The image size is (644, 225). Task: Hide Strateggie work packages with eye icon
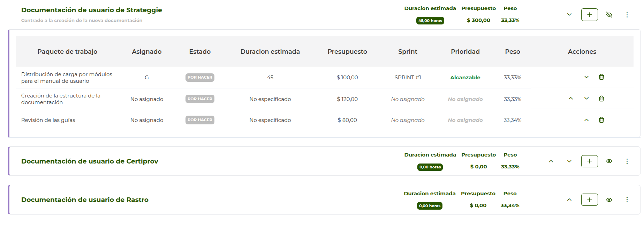point(609,15)
